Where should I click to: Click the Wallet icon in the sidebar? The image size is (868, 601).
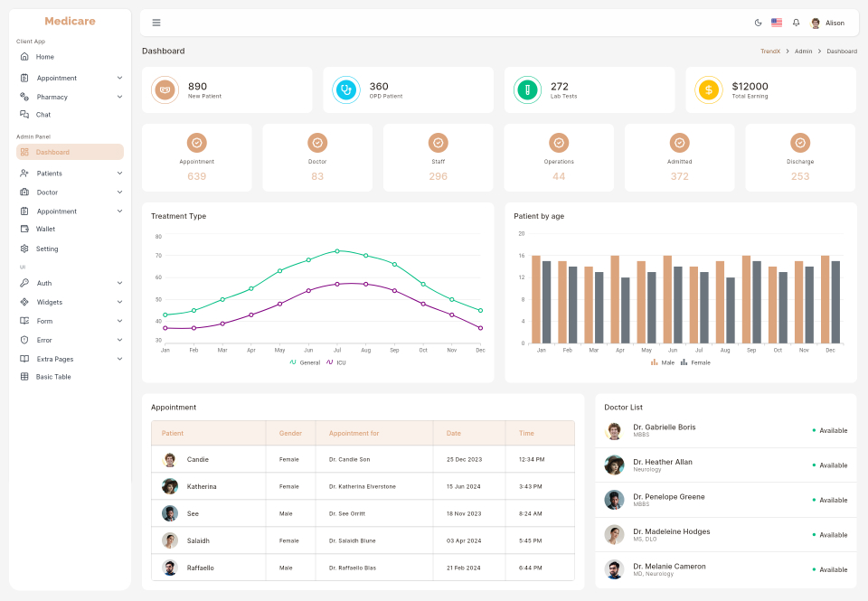(x=24, y=230)
